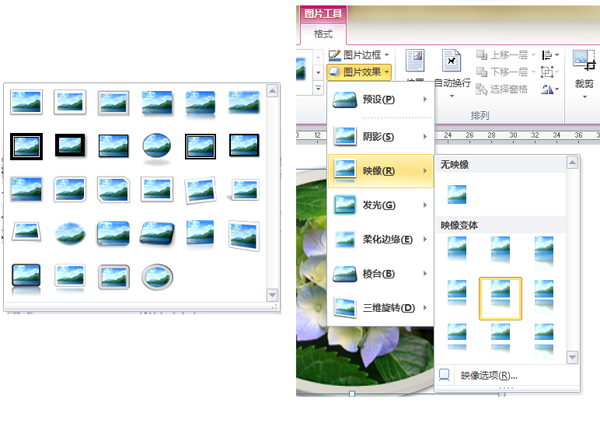This screenshot has width=600, height=427.
Task: Click the 裁剪 crop tool icon
Action: click(x=584, y=60)
